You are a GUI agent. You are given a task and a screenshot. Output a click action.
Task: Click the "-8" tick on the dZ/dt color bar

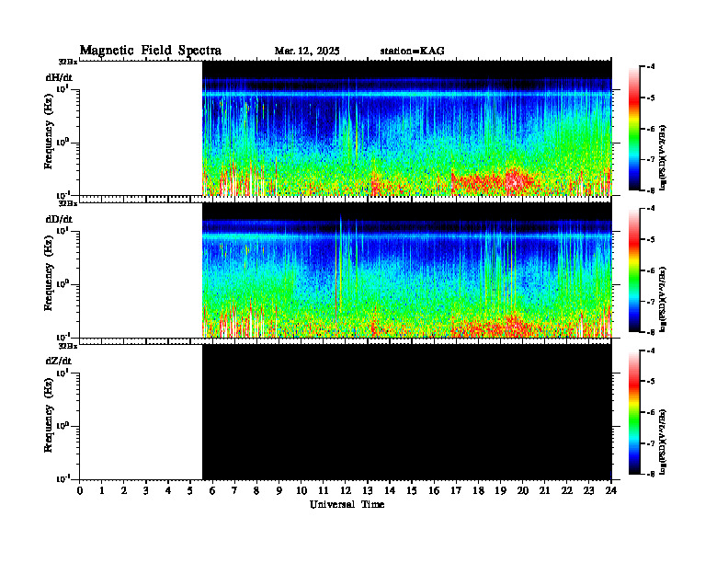(652, 474)
